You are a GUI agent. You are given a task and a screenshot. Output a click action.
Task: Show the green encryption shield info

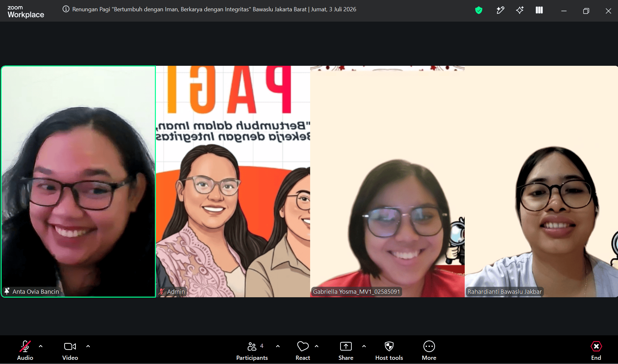point(479,10)
